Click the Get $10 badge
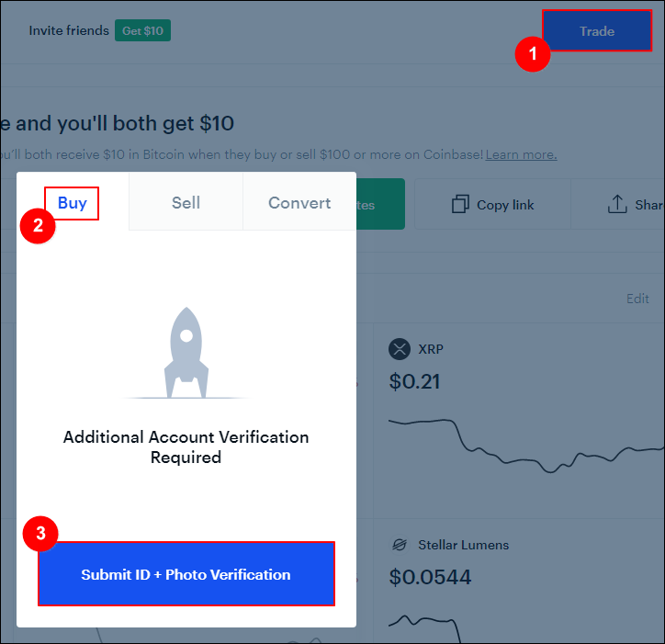The image size is (665, 644). (143, 30)
